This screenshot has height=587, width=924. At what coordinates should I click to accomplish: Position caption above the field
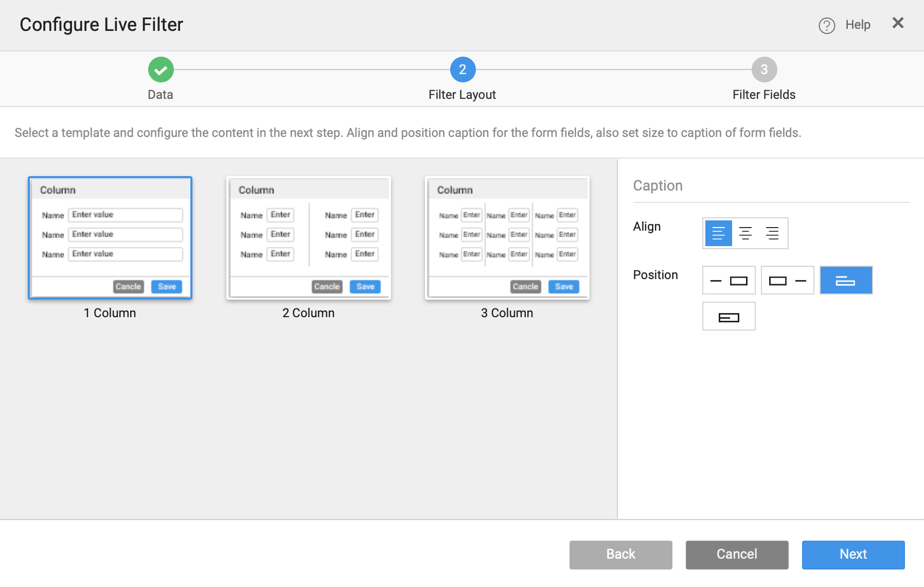[x=846, y=281]
